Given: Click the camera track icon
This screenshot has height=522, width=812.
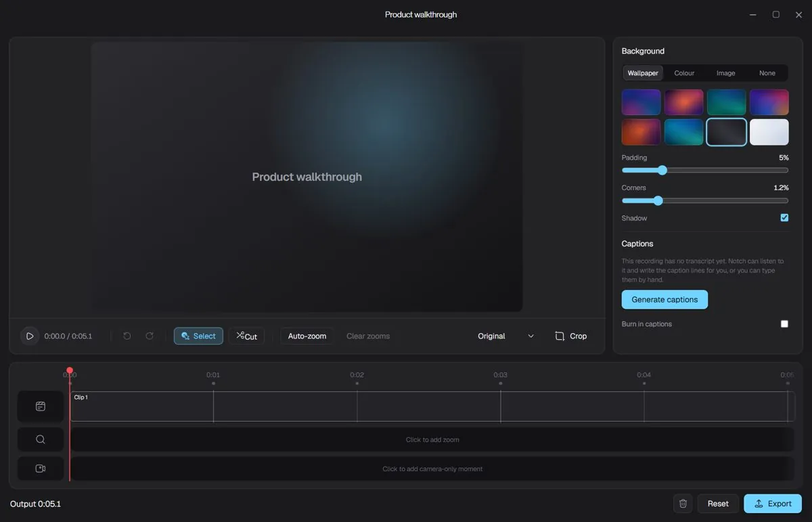Looking at the screenshot, I should click(41, 469).
